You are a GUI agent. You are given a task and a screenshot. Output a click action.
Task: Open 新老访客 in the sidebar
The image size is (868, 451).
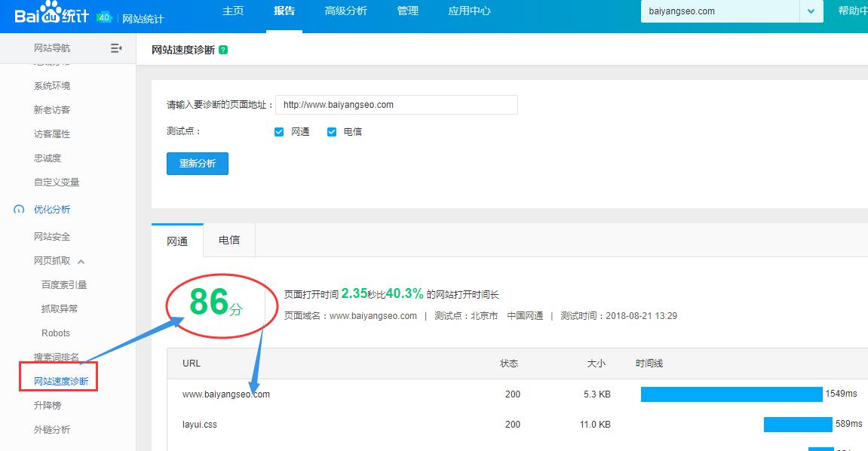(52, 109)
